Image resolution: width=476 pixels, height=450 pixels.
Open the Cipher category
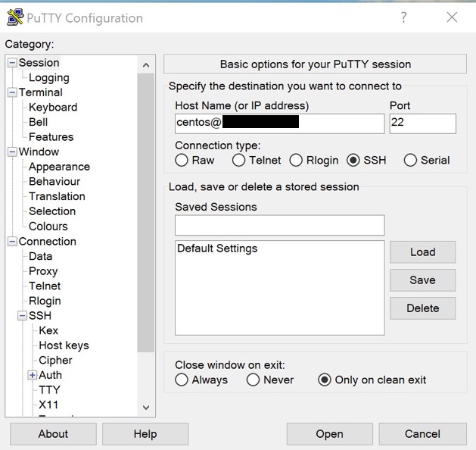click(x=55, y=361)
